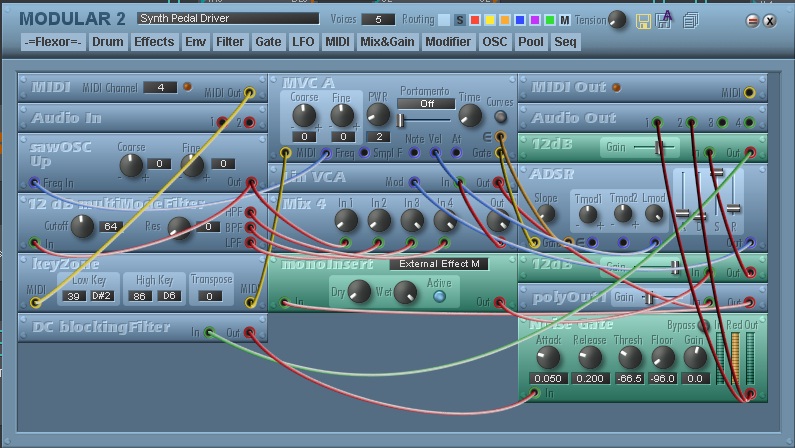Select the red routing color swatch
The height and width of the screenshot is (448, 795).
coord(475,20)
